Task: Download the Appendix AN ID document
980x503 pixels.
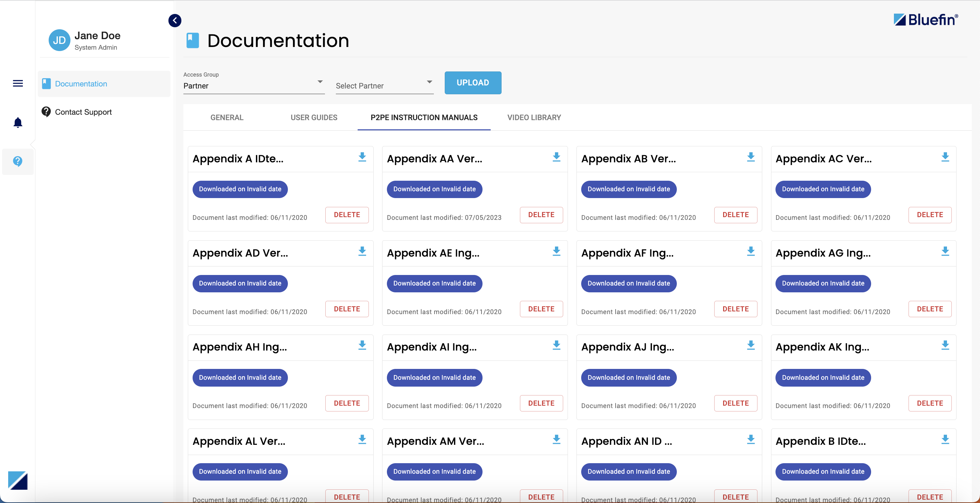Action: click(x=750, y=440)
